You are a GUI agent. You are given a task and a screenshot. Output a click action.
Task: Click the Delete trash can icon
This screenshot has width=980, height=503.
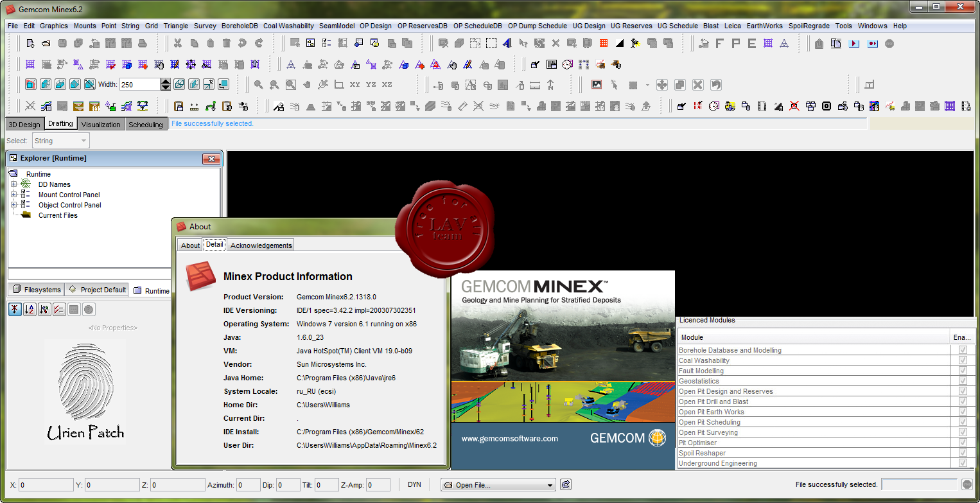[226, 44]
